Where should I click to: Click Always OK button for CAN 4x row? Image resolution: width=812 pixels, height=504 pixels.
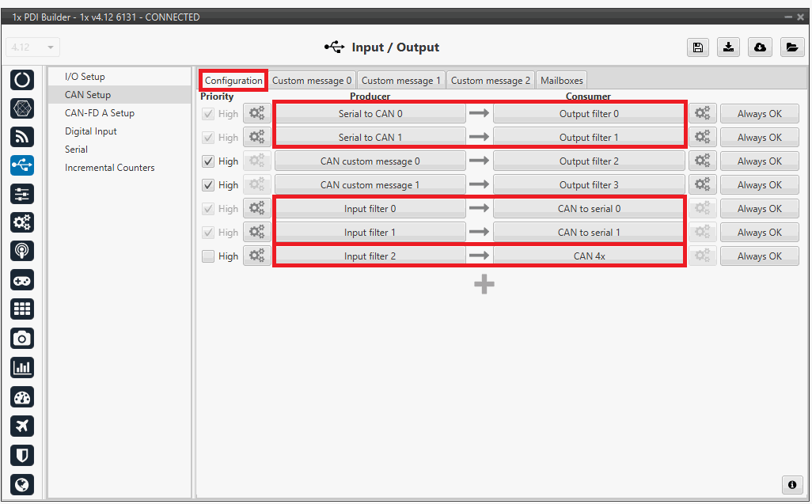click(759, 256)
